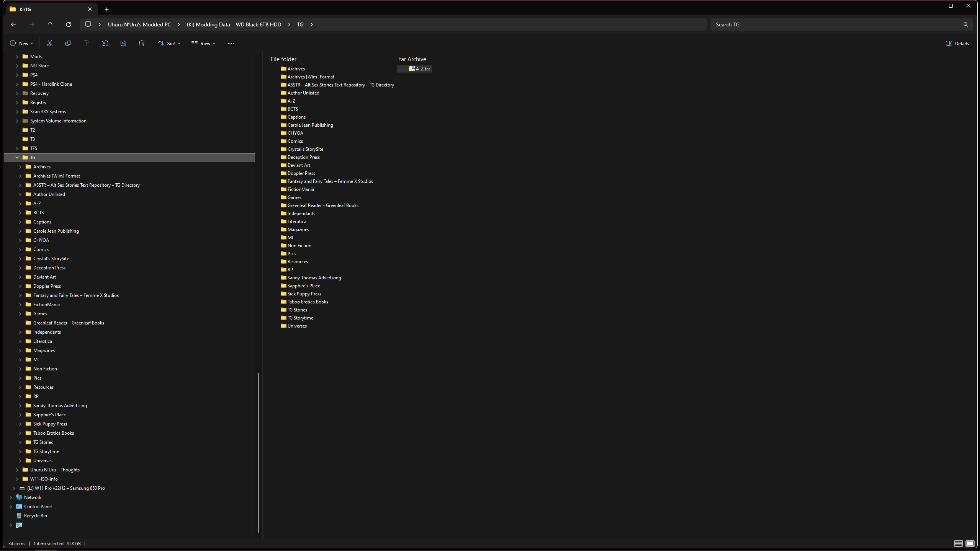Expand the Network tree node
Image resolution: width=980 pixels, height=551 pixels.
click(11, 497)
